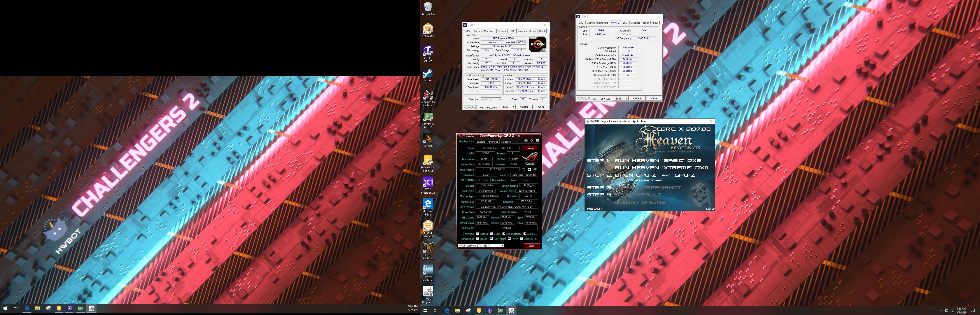Screen dimensions: 980x315
Task: Launch EVGA Precision X1 from the desktop
Action: pos(428,185)
